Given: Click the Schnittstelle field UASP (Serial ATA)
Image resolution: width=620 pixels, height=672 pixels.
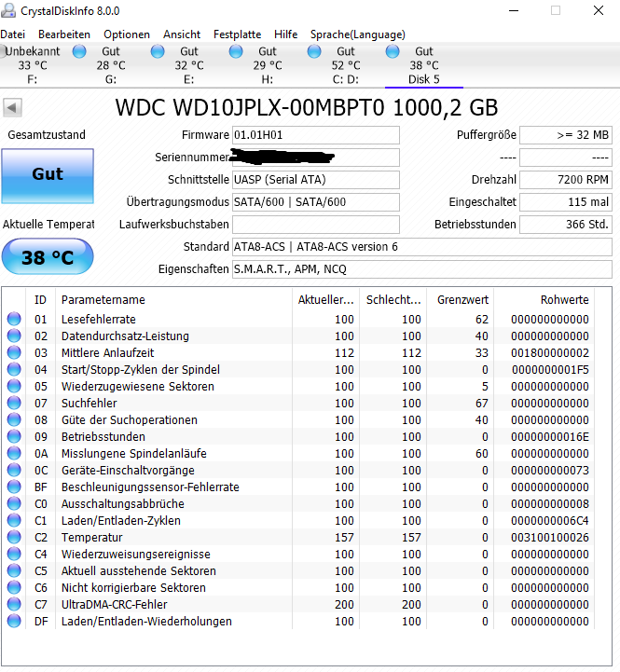Looking at the screenshot, I should click(315, 180).
